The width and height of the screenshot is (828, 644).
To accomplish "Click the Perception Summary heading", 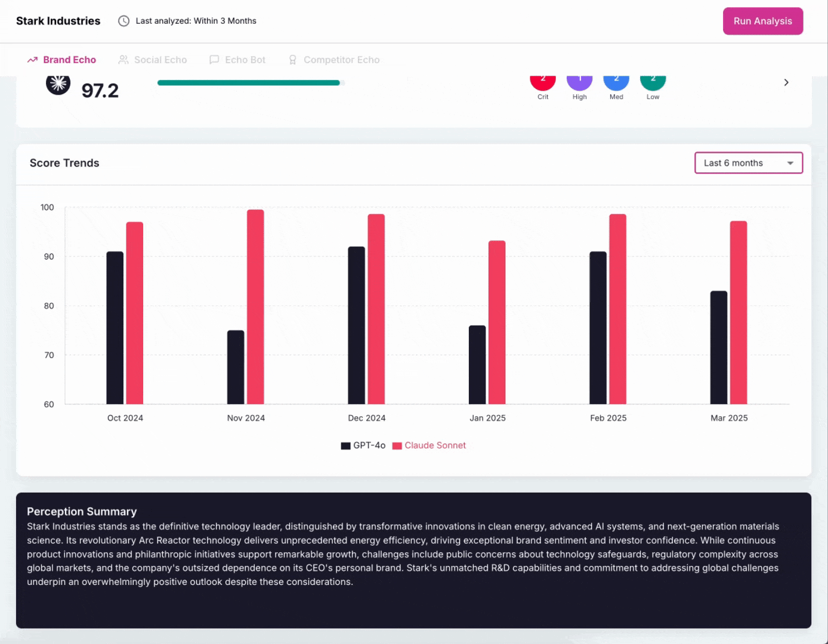I will (82, 512).
